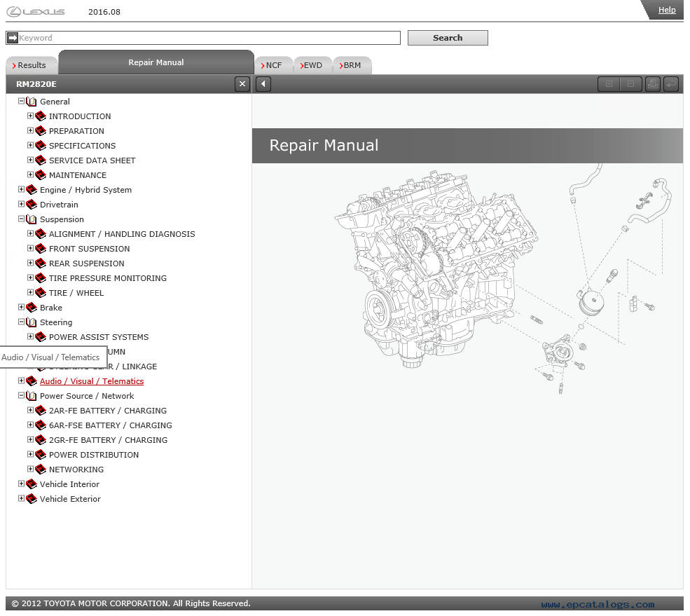This screenshot has width=690, height=616.
Task: Click the book icon beside Vehicle Exterior
Action: [x=32, y=499]
